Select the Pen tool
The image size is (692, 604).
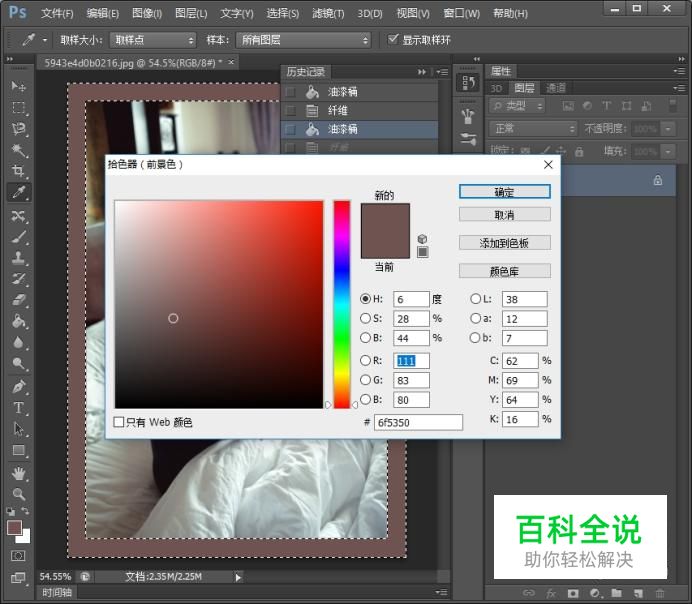pos(18,387)
